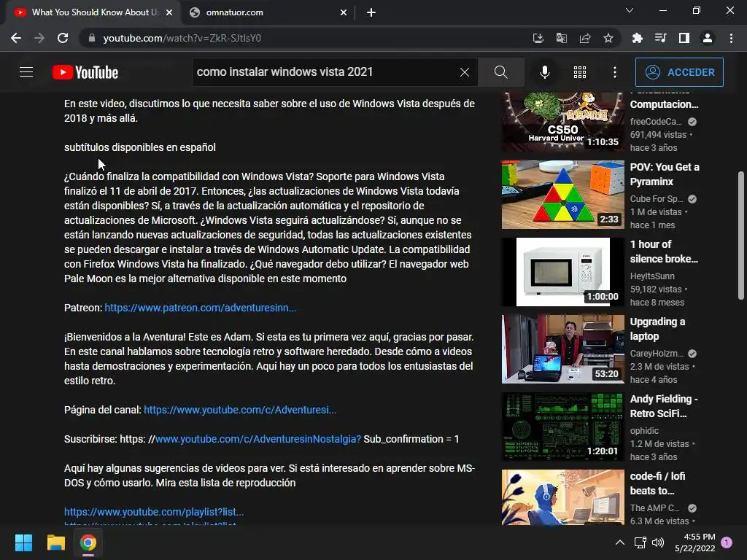Image resolution: width=747 pixels, height=560 pixels.
Task: Click the '1 hour of silence broke...' title
Action: point(664,252)
